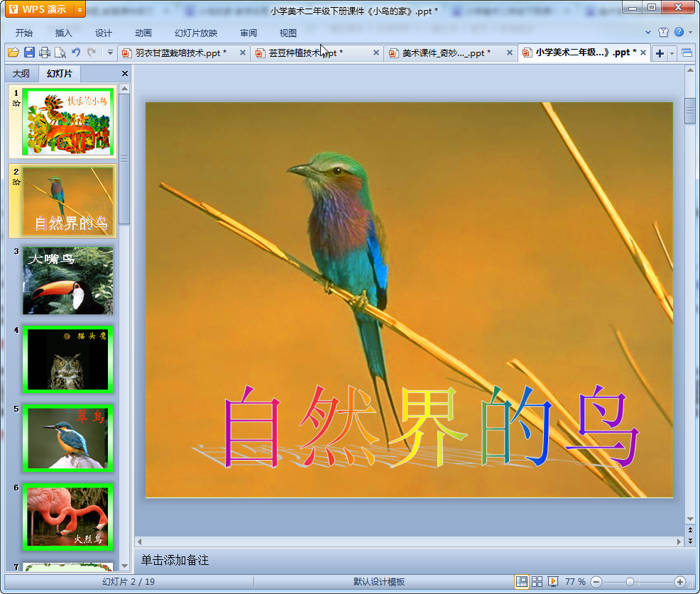Image resolution: width=700 pixels, height=594 pixels.
Task: Click notes area 单击添加备注
Action: point(175,560)
